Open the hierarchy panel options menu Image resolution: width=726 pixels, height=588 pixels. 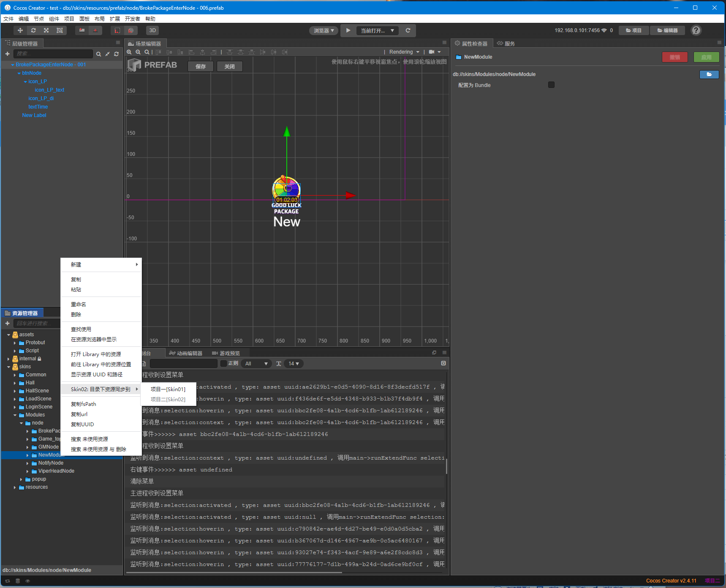[x=118, y=43]
